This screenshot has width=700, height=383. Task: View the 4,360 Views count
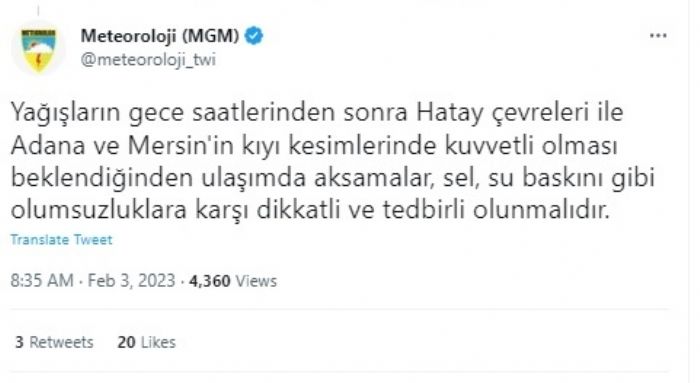point(233,281)
